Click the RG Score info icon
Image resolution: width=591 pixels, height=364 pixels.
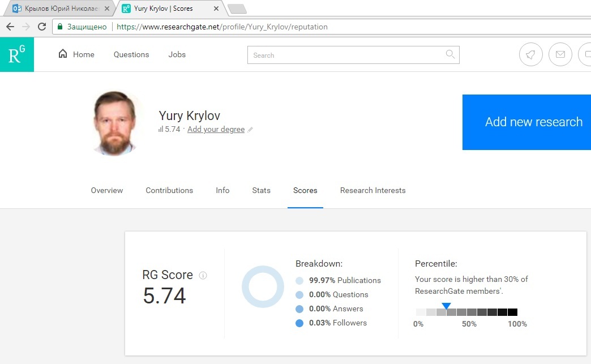pyautogui.click(x=203, y=276)
